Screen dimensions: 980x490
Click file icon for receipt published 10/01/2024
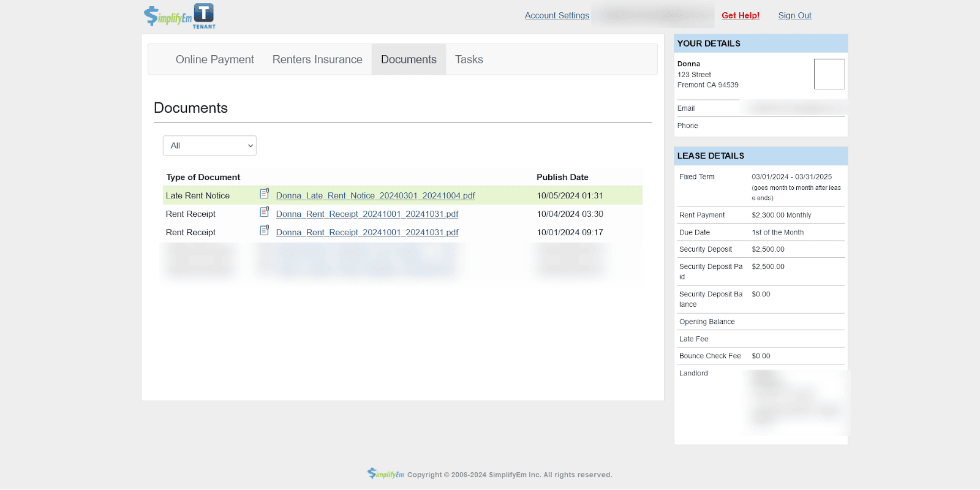click(265, 230)
